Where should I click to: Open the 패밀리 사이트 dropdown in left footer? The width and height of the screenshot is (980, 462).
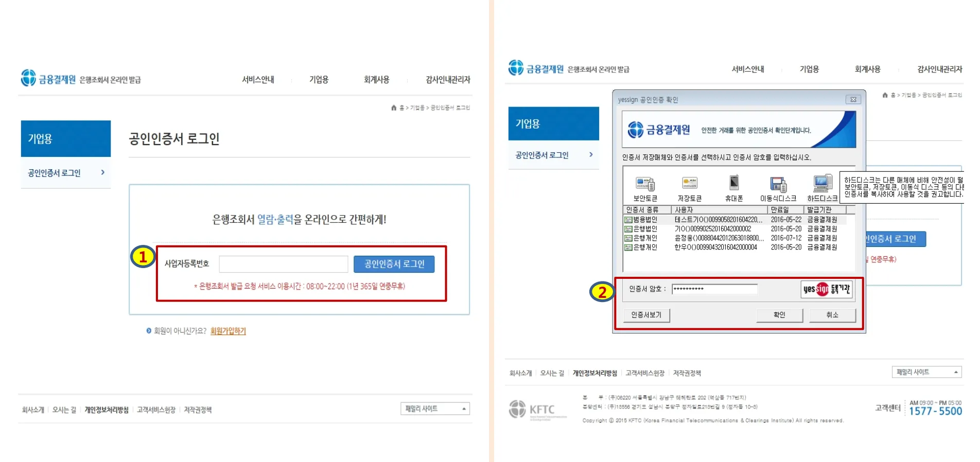click(435, 409)
